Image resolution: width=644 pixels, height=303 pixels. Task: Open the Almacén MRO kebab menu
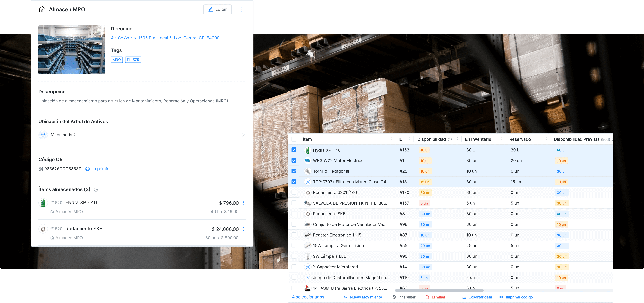click(241, 9)
